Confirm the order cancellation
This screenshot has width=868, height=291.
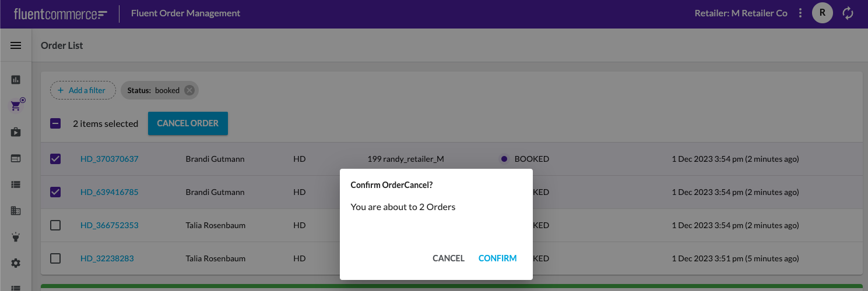pos(497,258)
